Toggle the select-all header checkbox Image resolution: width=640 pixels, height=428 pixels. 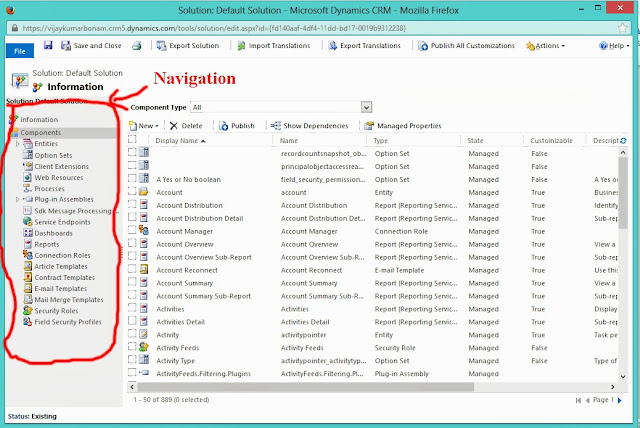(132, 140)
